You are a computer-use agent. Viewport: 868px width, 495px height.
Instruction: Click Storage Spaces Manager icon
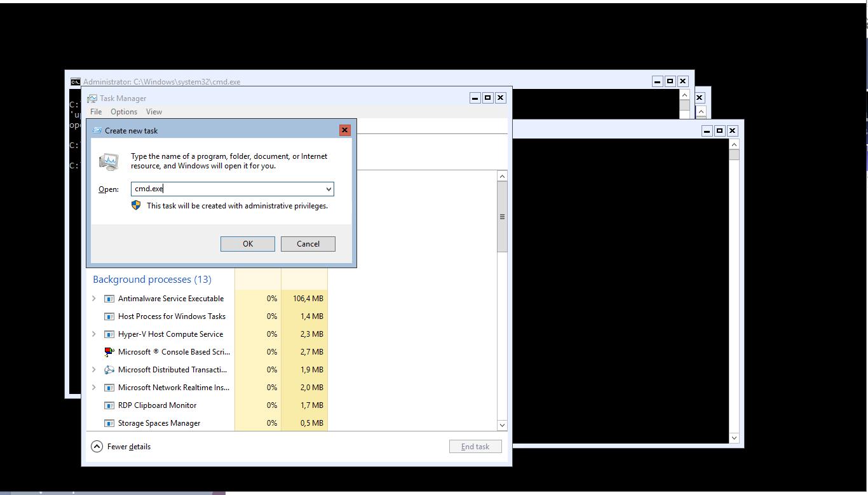(109, 423)
